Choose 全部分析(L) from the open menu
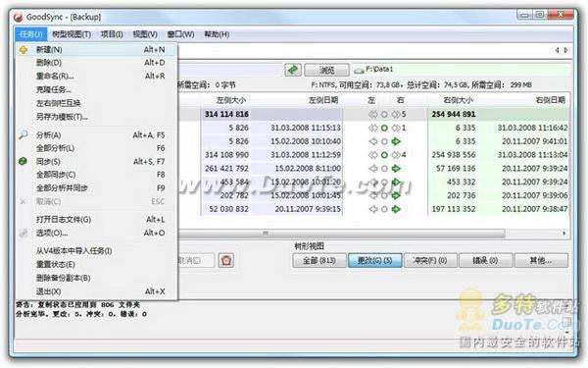This screenshot has height=368, width=588. click(x=55, y=148)
